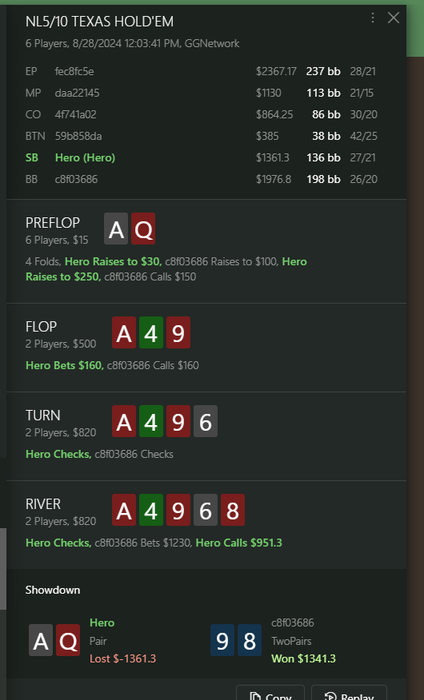
Task: Click the 'Hero Bets $160' flop action
Action: point(64,365)
